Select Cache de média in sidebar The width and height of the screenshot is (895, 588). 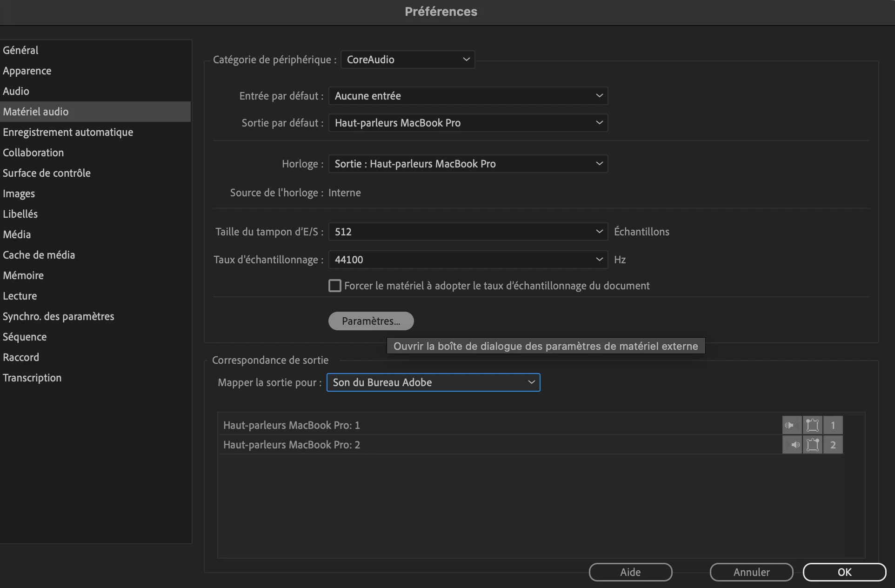pos(39,255)
